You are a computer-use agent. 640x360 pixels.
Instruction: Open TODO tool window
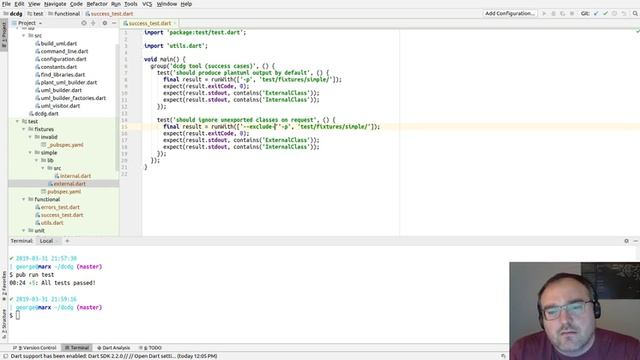click(x=151, y=348)
